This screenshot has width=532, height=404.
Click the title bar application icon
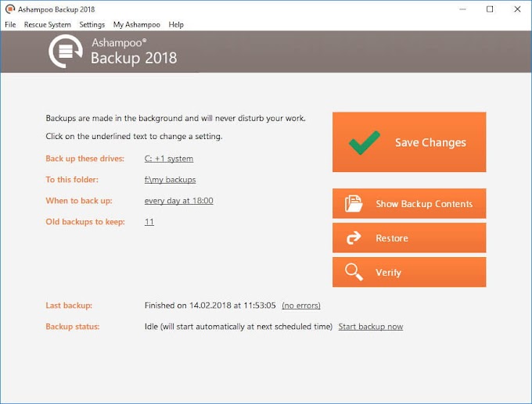[10, 9]
